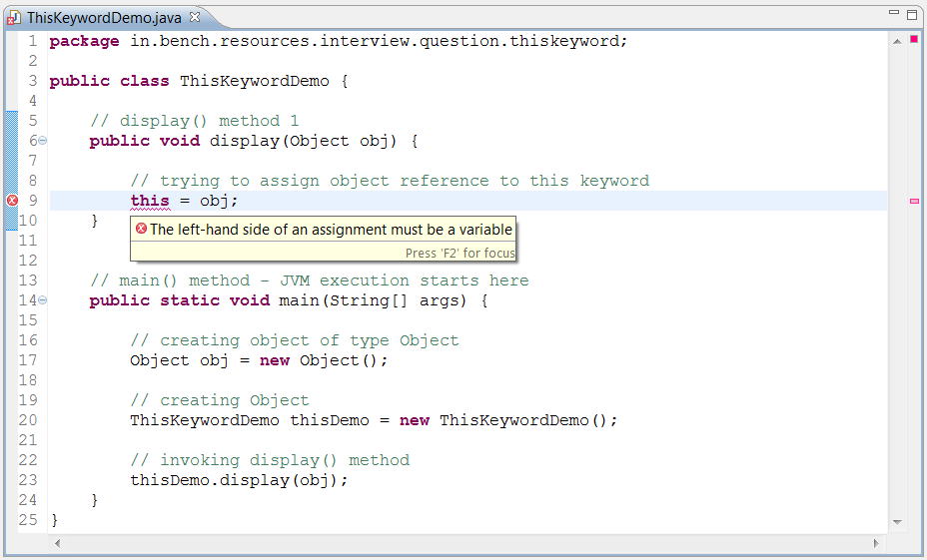
Task: Click 'main(String[] args)' on line 14
Action: tap(373, 300)
